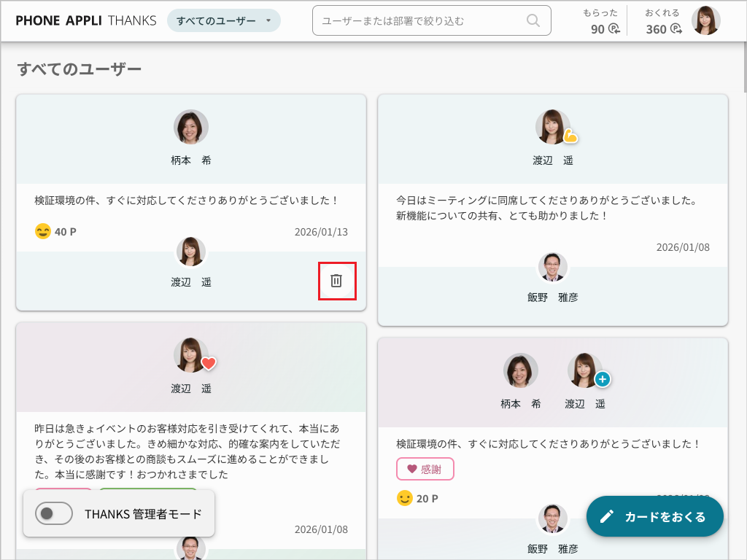Viewport: 747px width, 560px height.
Task: Click 渡辺 遥's avatar with the muscle badge
Action: click(553, 127)
